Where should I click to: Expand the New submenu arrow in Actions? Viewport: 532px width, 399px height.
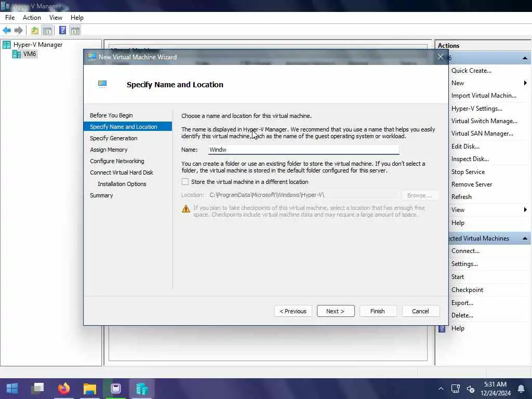pyautogui.click(x=525, y=83)
